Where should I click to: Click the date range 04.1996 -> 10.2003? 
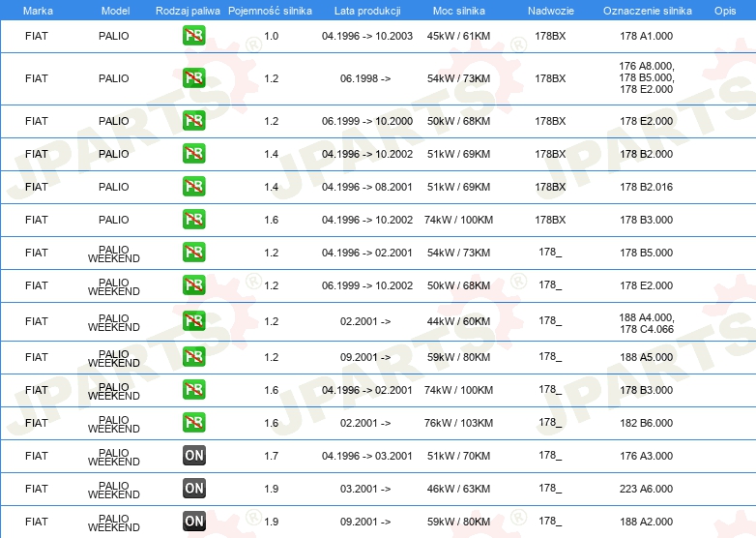click(x=367, y=36)
